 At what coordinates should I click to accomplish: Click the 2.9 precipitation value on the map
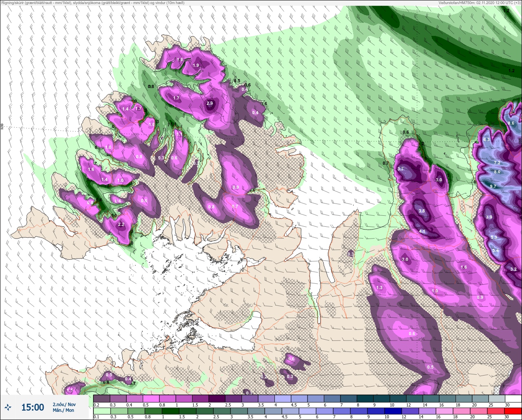[210, 104]
